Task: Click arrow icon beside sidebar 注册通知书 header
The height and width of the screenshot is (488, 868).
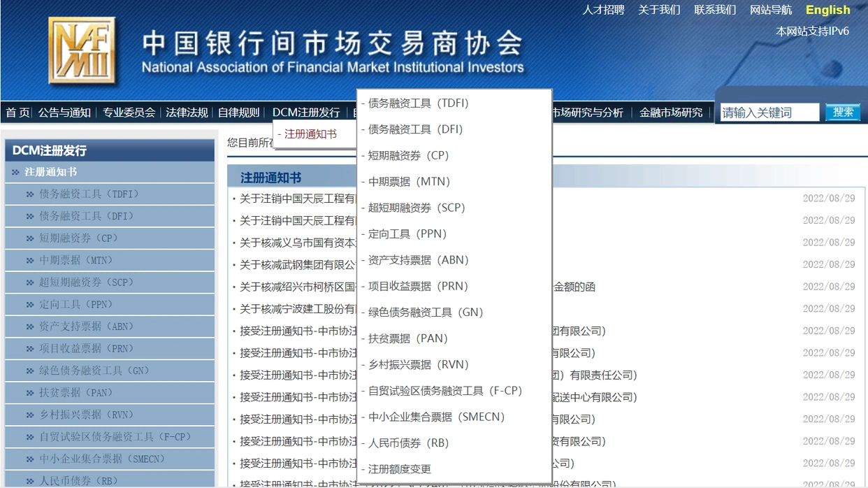Action: pyautogui.click(x=15, y=172)
